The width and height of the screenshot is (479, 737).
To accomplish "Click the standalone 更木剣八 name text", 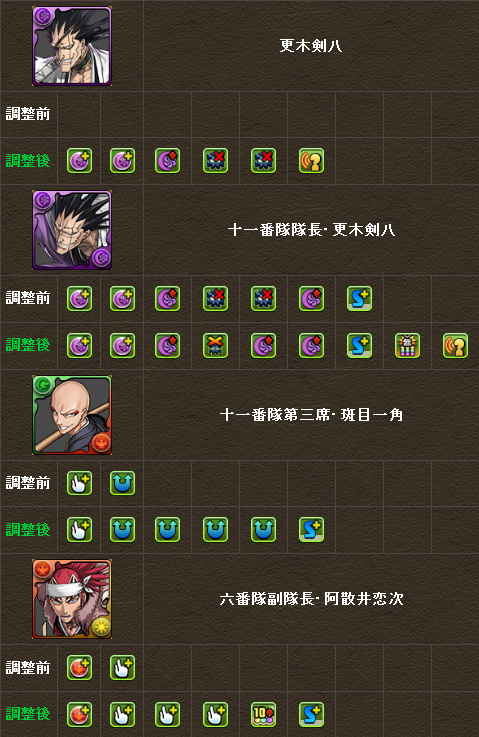I will pos(311,46).
